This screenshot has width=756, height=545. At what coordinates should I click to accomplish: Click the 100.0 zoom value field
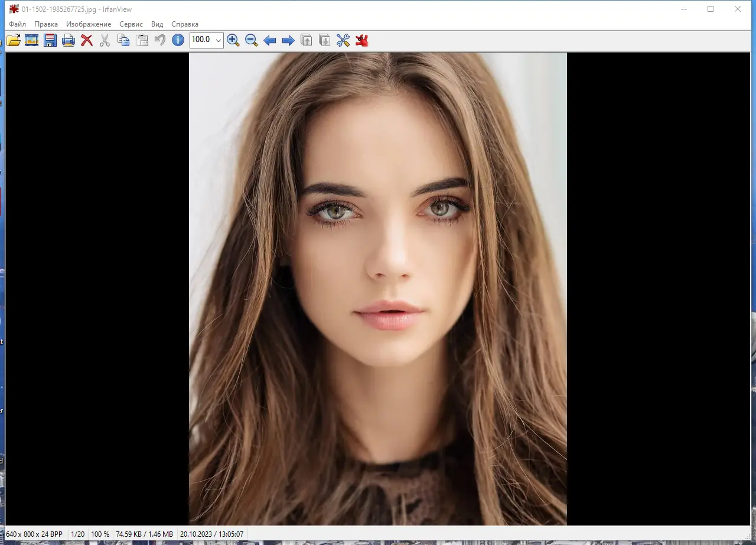tap(202, 40)
